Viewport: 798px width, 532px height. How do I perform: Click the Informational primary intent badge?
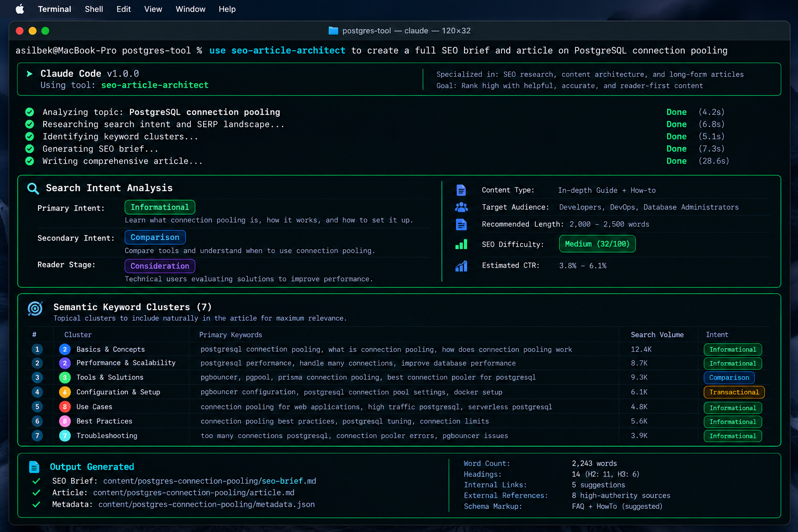tap(160, 207)
